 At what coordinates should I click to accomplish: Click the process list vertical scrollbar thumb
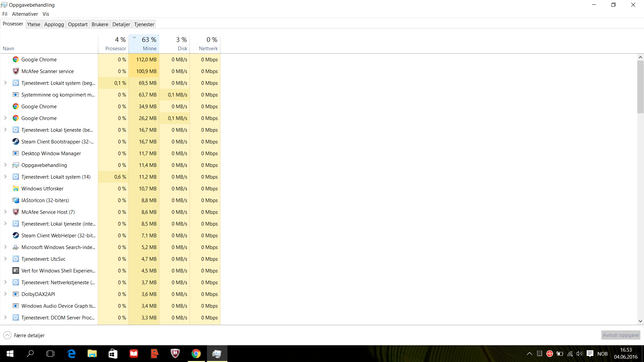click(640, 87)
